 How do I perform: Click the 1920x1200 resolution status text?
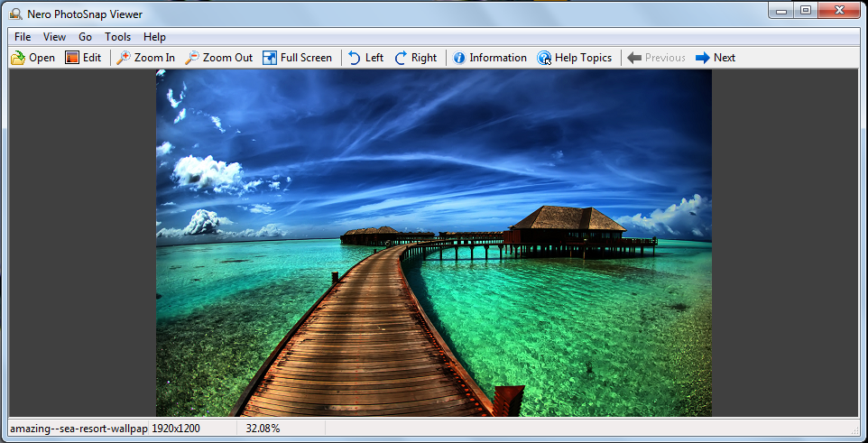tap(175, 428)
